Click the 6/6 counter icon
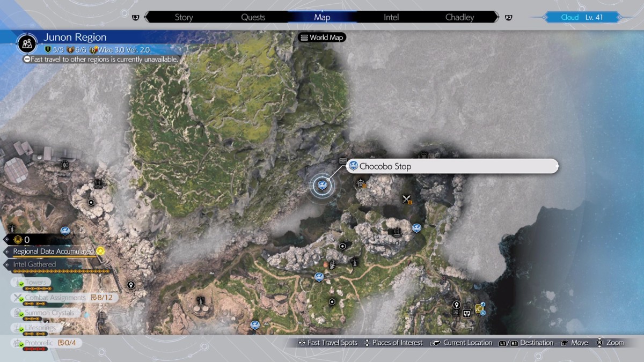The image size is (644, 362). coord(70,49)
